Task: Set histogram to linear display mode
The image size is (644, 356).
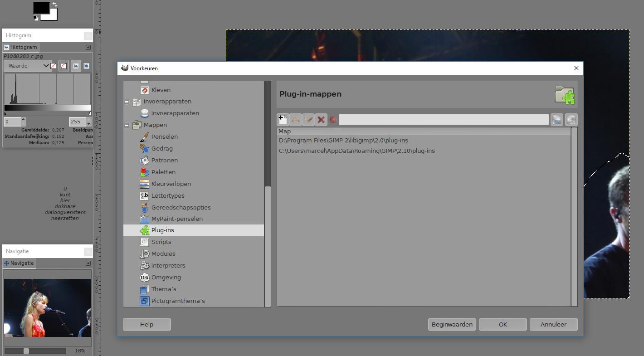Action: [x=76, y=66]
